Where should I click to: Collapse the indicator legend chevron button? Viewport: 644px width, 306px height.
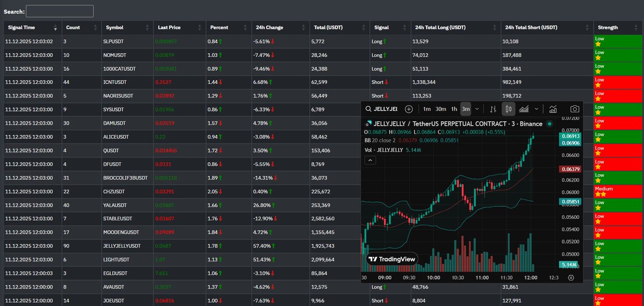(369, 160)
